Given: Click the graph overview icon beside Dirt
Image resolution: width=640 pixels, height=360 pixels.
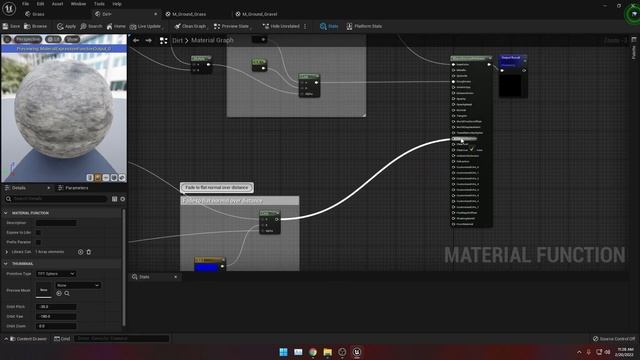Looking at the screenshot, I should (163, 40).
